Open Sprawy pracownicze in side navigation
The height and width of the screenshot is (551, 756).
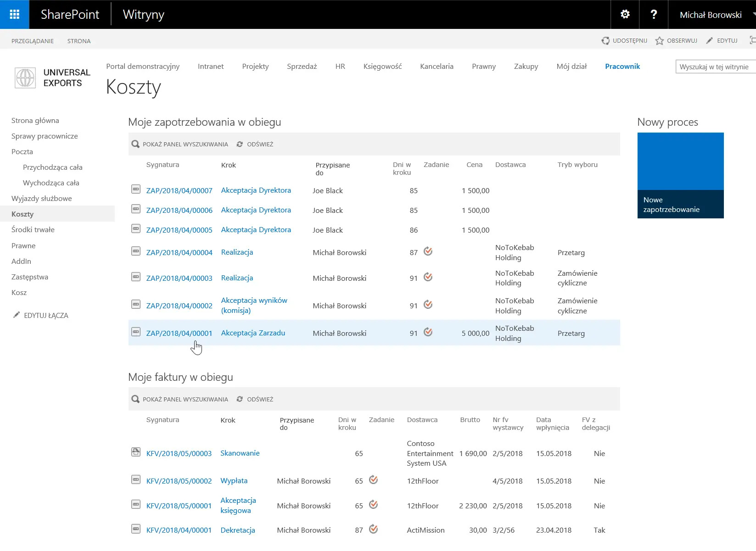coord(45,136)
